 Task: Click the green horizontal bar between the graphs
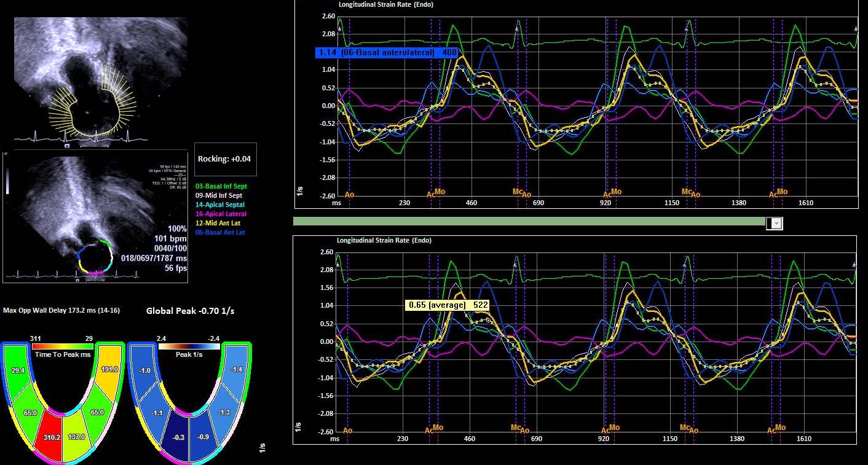(529, 221)
